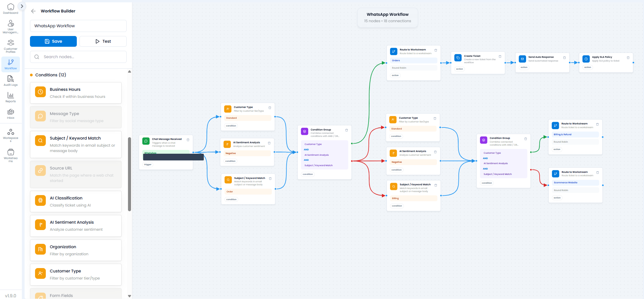Run the workflow with the Test button
Screen dimensions: 644x299
(103, 41)
